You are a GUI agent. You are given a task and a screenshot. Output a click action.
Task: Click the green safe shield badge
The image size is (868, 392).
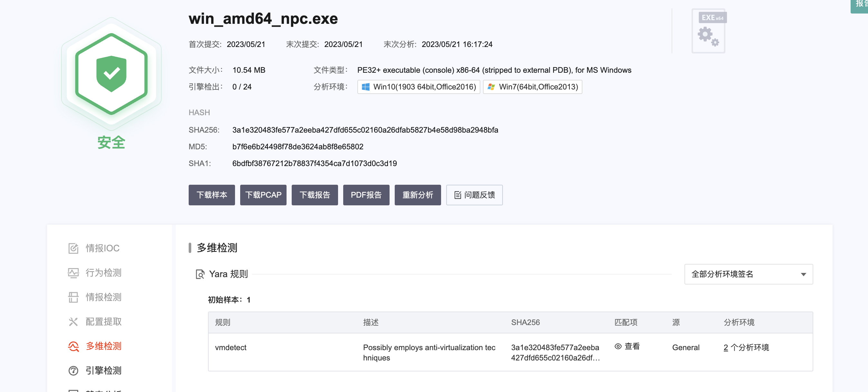[111, 74]
